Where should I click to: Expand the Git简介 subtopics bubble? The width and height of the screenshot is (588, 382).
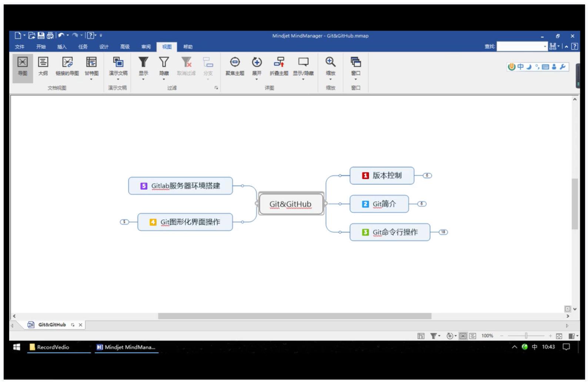pos(422,204)
